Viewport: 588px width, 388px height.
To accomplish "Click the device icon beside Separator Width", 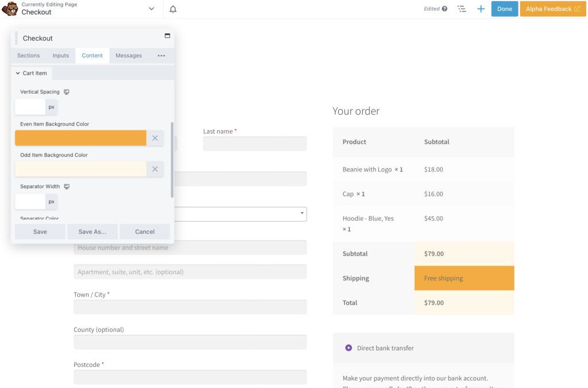I will click(67, 186).
